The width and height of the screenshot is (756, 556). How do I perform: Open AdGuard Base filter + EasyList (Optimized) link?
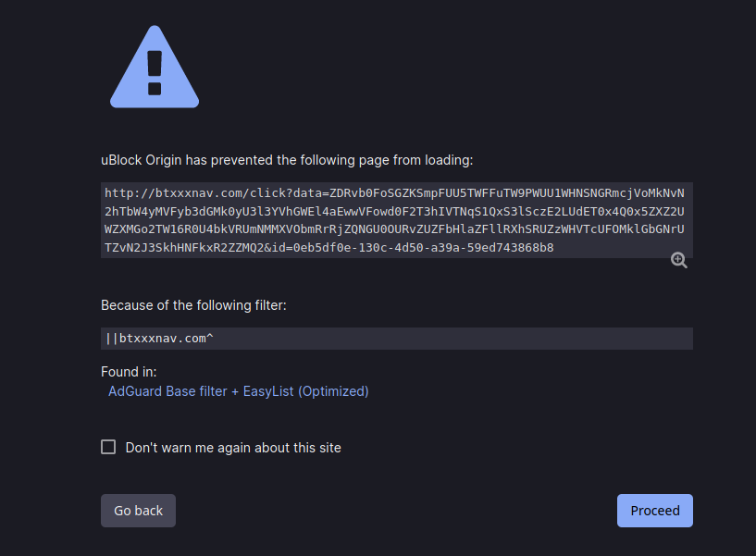(238, 391)
